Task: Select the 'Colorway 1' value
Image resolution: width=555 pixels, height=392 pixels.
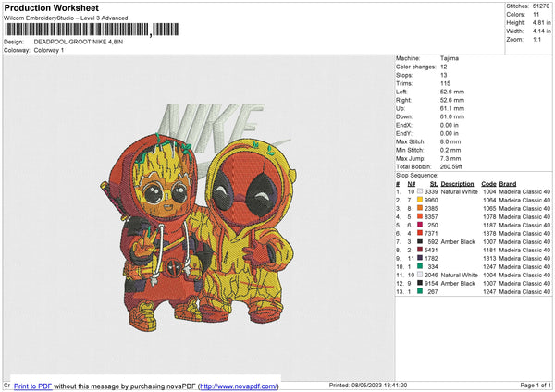Action: [49, 50]
